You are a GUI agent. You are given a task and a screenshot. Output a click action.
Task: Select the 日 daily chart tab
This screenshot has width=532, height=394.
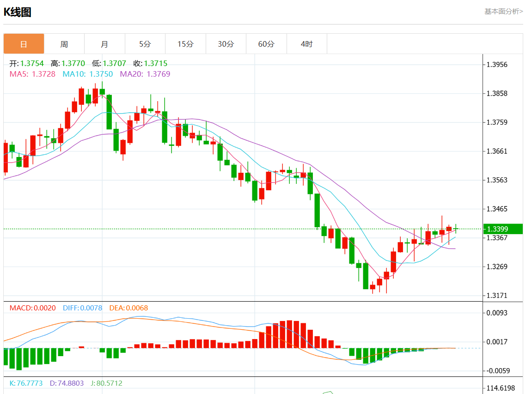(x=24, y=44)
